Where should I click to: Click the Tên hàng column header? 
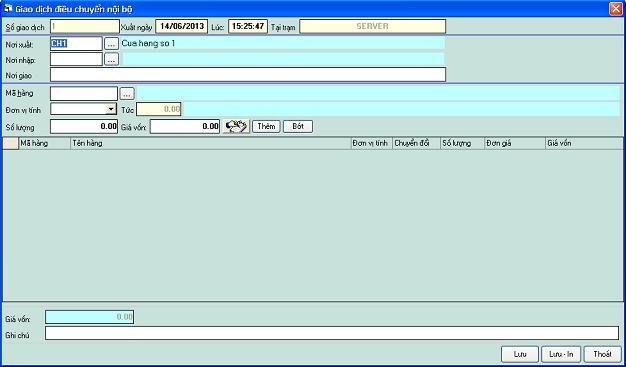tap(211, 143)
